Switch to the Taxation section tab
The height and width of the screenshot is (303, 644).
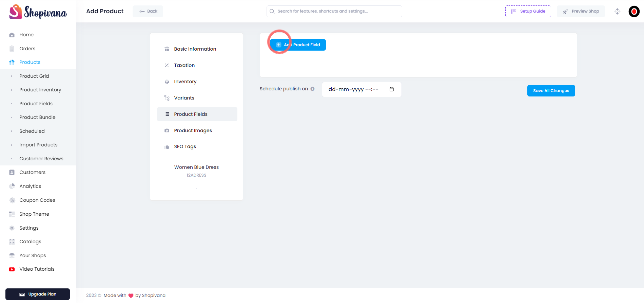point(197,65)
